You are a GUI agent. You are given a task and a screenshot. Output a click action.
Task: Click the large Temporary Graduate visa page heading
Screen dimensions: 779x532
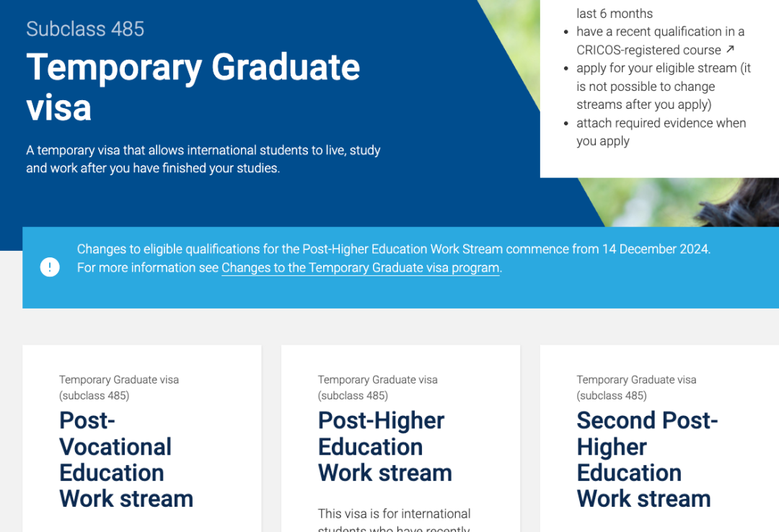(x=193, y=87)
